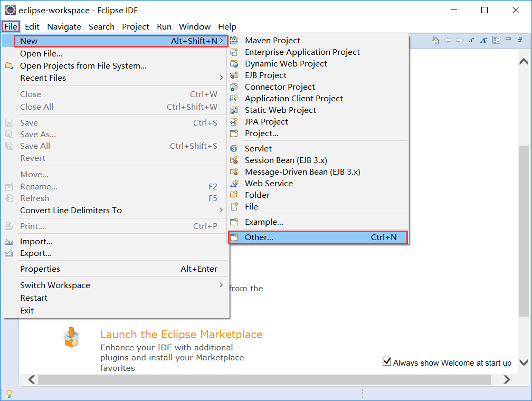This screenshot has width=532, height=401.
Task: Click the Message-Driven Bean icon
Action: [x=234, y=171]
